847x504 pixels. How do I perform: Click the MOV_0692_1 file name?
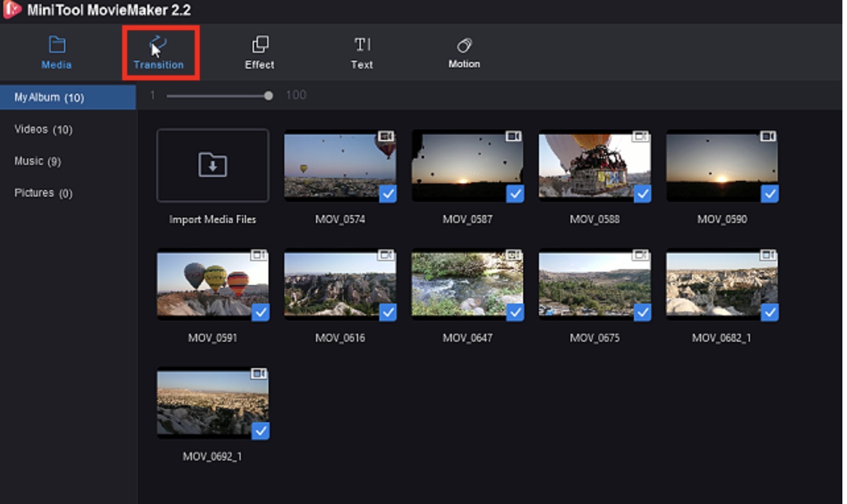pos(212,457)
